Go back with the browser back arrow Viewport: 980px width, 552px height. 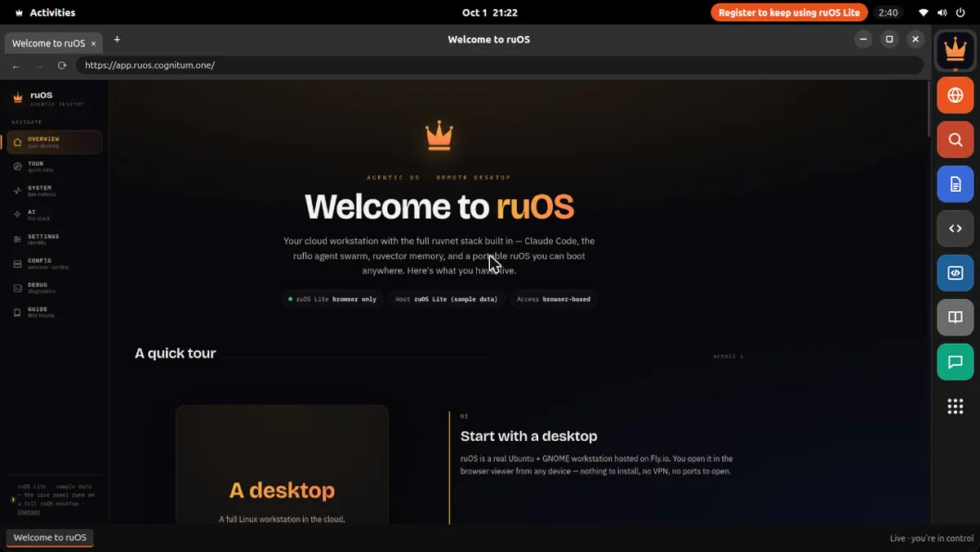[16, 65]
